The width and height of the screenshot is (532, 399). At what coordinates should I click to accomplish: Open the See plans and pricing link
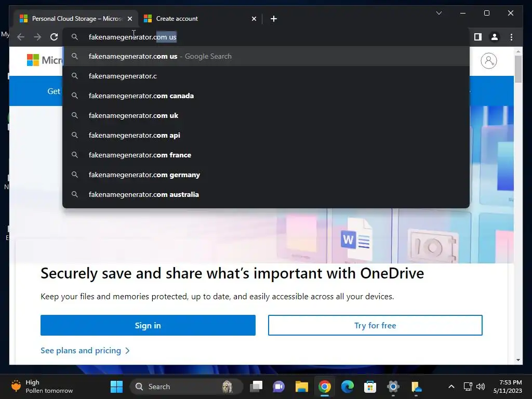85,351
